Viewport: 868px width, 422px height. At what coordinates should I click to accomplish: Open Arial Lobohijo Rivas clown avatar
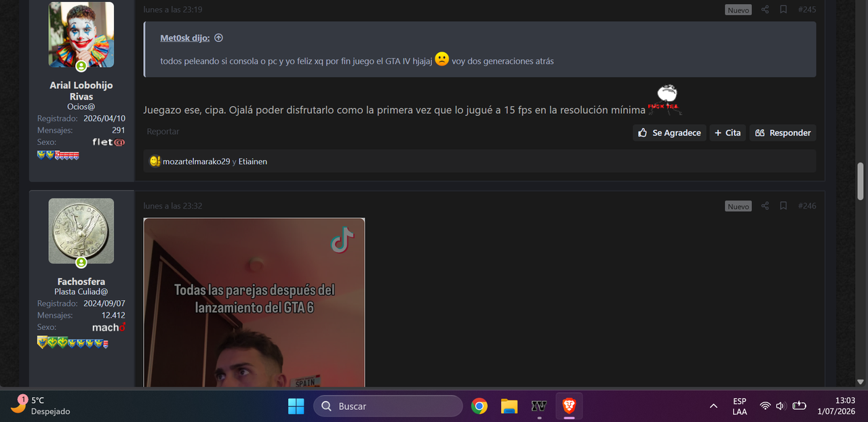pos(81,35)
